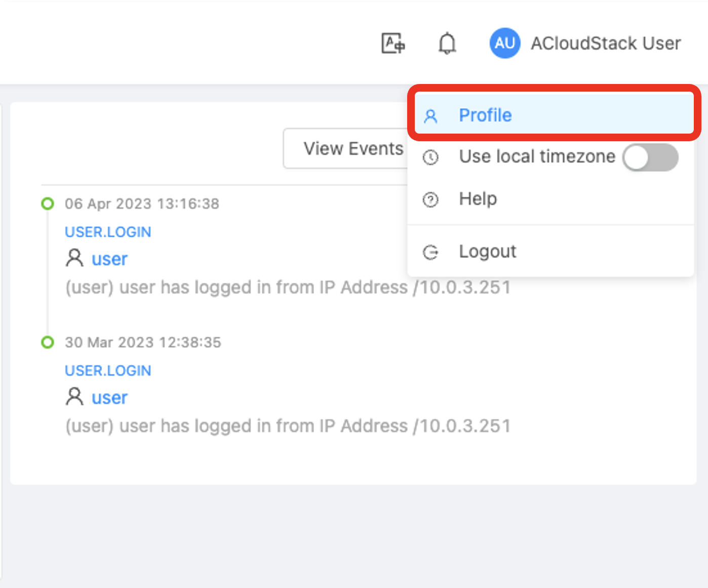Open USER.LOGIN link from 06 Apr

[108, 232]
